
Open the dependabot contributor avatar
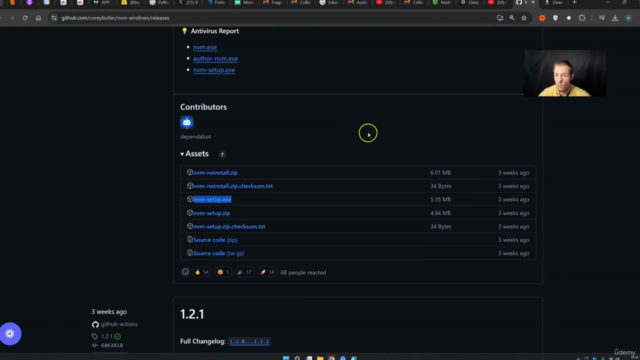[x=187, y=122]
